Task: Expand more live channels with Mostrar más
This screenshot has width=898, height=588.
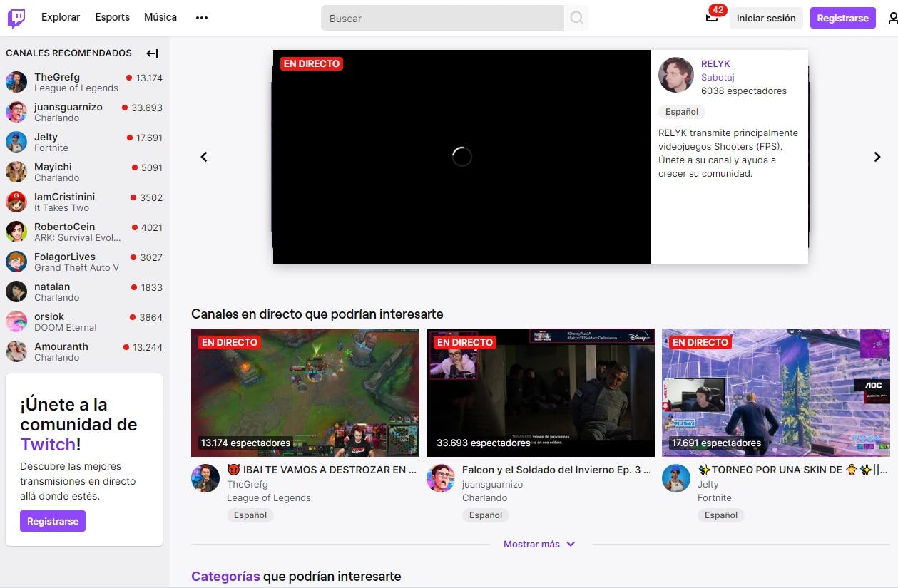Action: [x=539, y=544]
